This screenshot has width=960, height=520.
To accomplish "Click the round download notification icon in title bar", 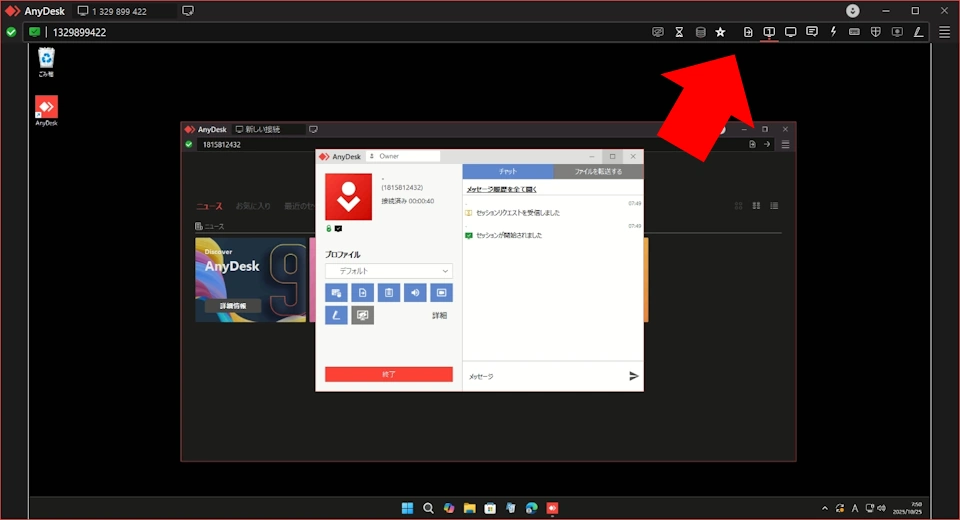I will 853,10.
